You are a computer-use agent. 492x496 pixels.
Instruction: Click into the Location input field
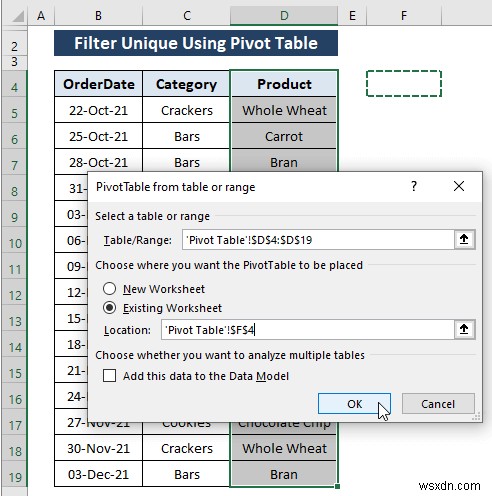click(308, 330)
